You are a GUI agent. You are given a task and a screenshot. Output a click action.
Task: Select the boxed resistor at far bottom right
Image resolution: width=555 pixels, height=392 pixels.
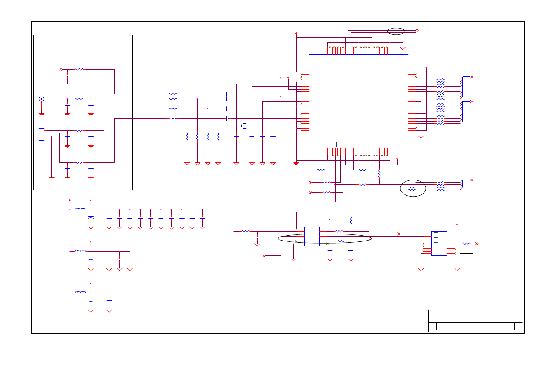coord(466,247)
